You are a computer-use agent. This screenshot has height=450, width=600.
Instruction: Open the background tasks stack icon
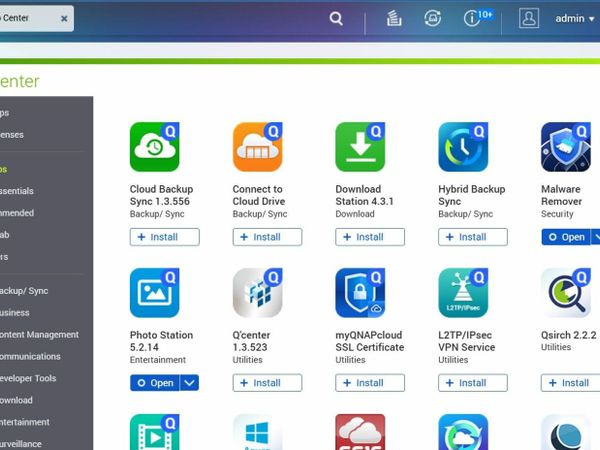(393, 18)
